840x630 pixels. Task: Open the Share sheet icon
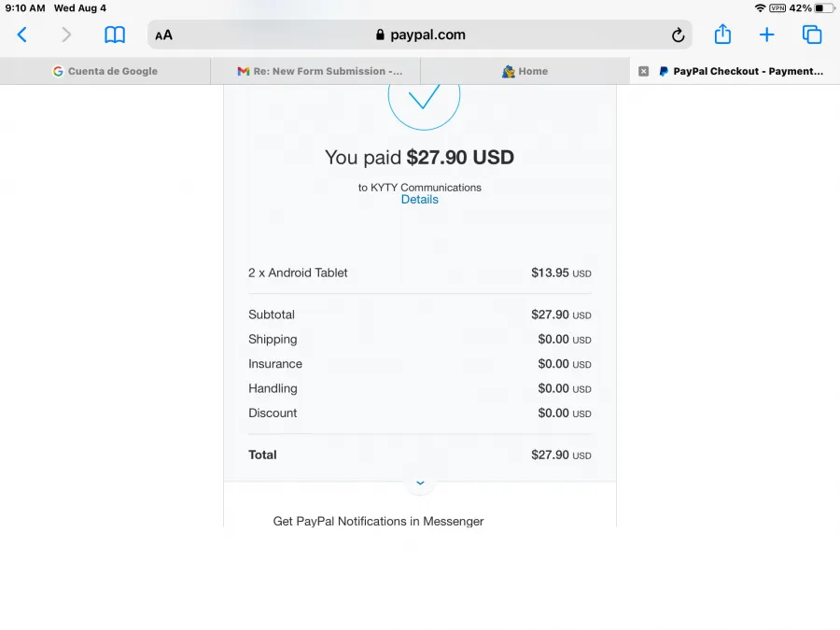[722, 35]
